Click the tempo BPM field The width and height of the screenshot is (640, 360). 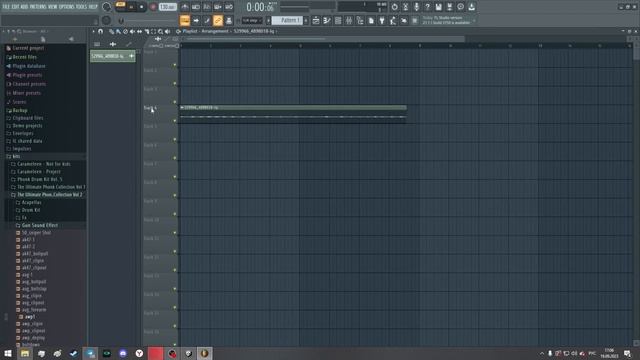click(167, 7)
